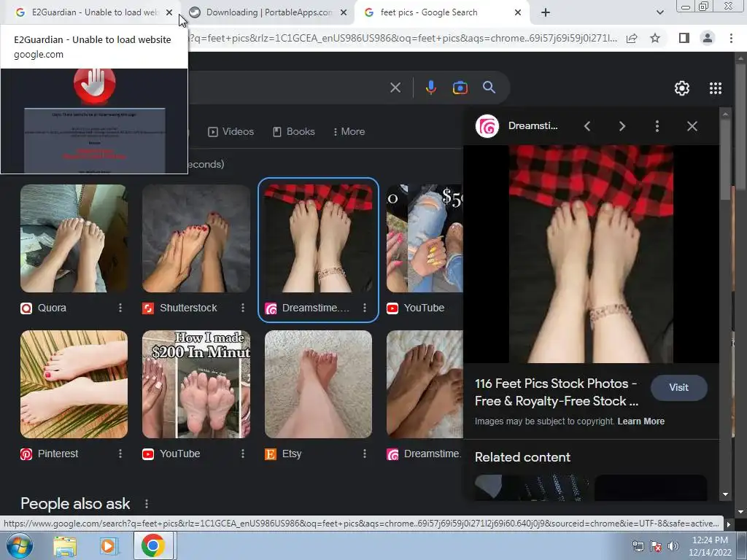Expand the More search filters menu

click(349, 131)
